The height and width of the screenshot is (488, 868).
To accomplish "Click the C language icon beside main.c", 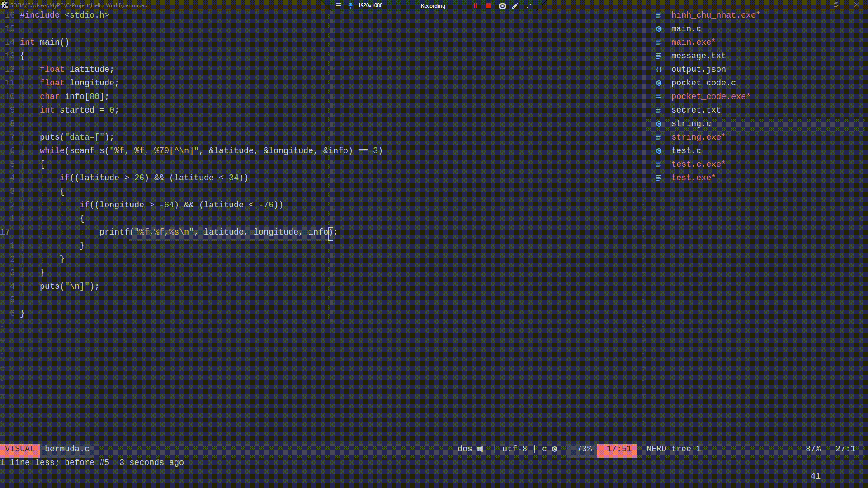I will click(659, 28).
